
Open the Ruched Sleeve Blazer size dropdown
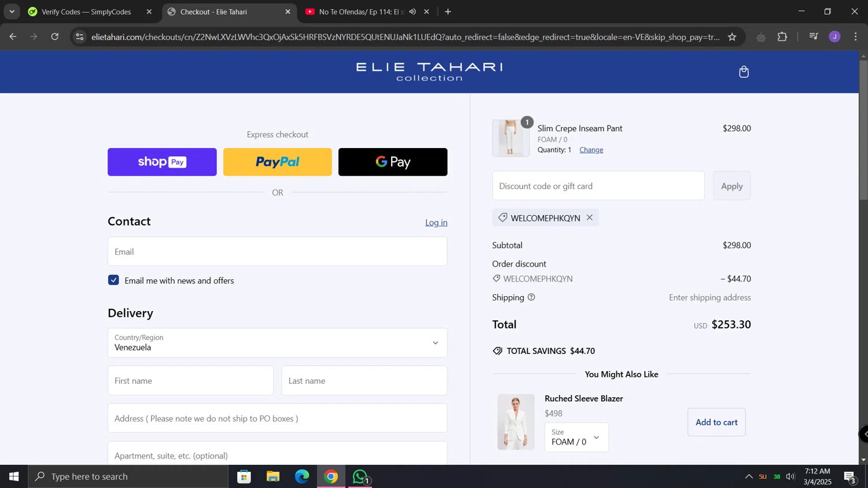576,437
